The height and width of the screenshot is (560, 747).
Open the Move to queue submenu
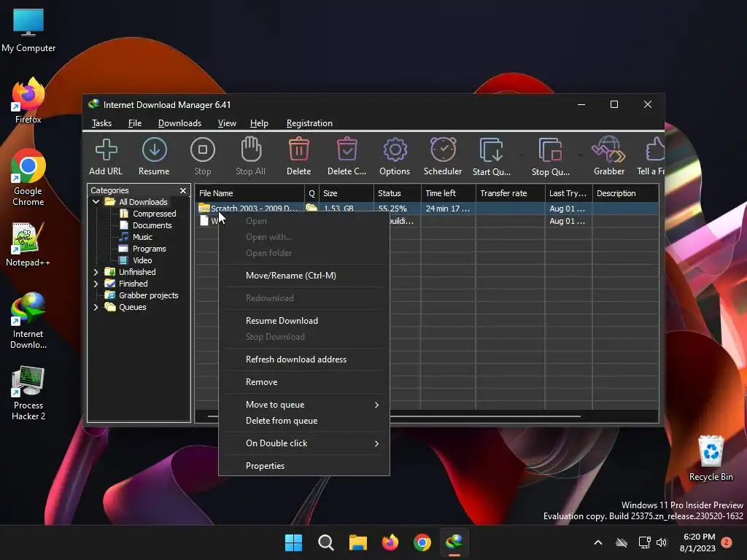tap(304, 405)
